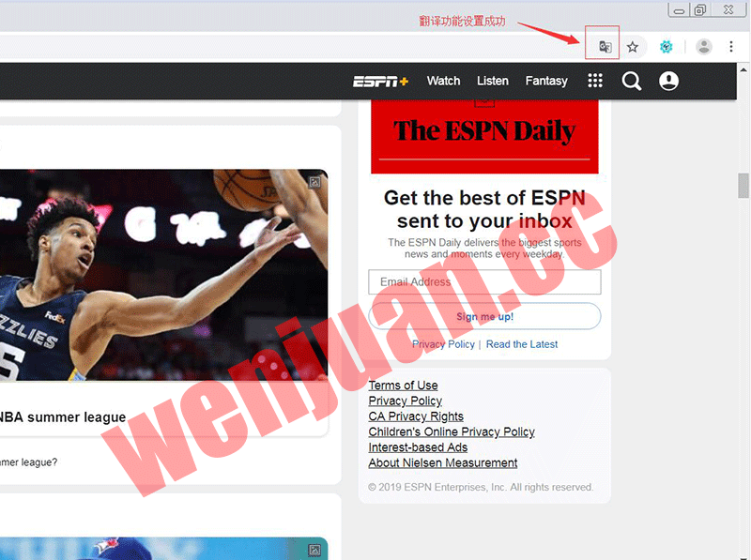751x560 pixels.
Task: Open the ESPN user account icon
Action: point(668,82)
